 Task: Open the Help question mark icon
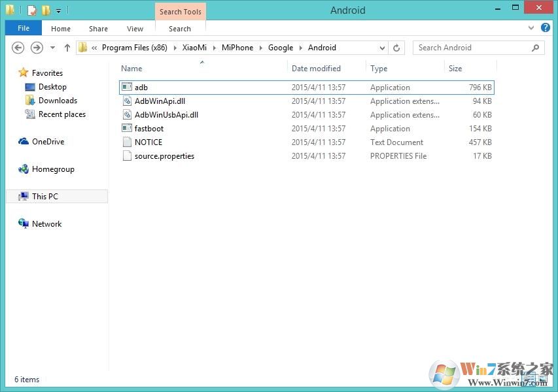coord(546,29)
